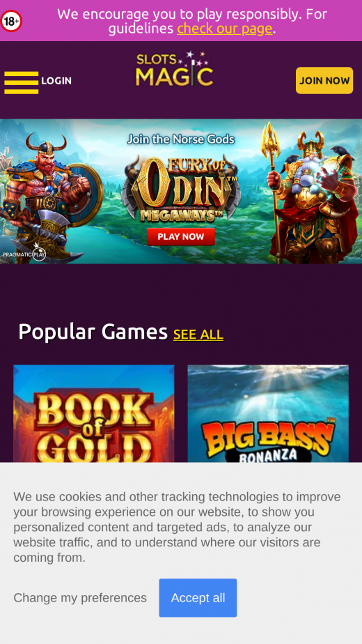Click the JOIN NOW button
The height and width of the screenshot is (644, 362).
pos(324,81)
